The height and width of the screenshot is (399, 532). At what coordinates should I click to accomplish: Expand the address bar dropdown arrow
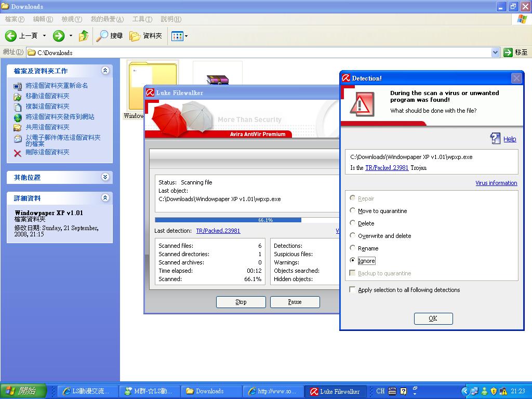[495, 52]
